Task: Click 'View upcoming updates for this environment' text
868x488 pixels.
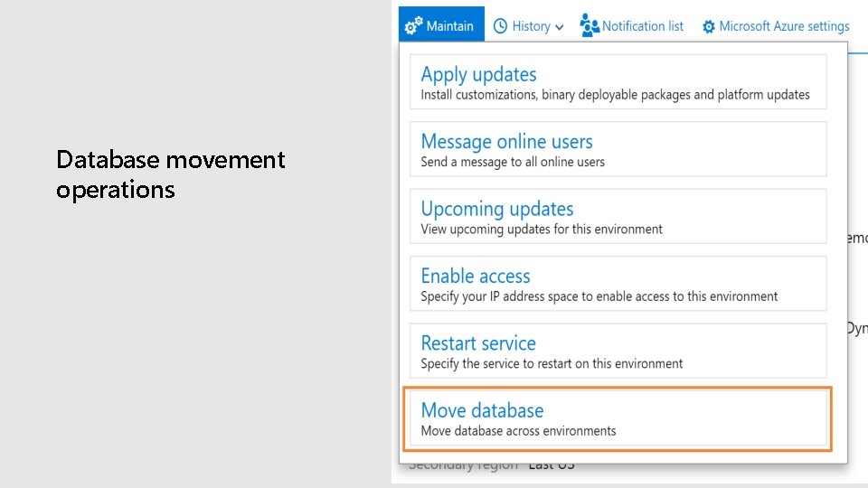Action: pyautogui.click(x=542, y=229)
